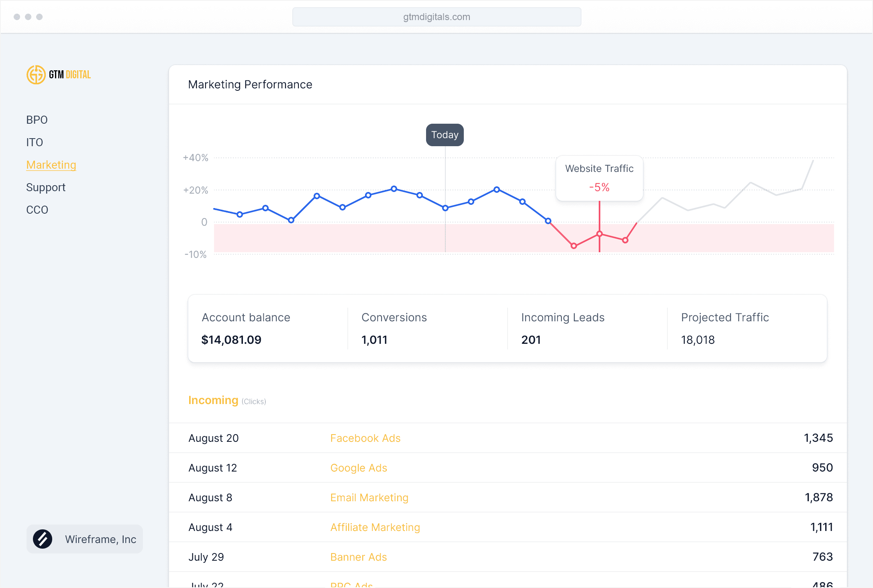Click the GTM Digital logo icon
Screen dimensions: 873x588
click(x=36, y=75)
